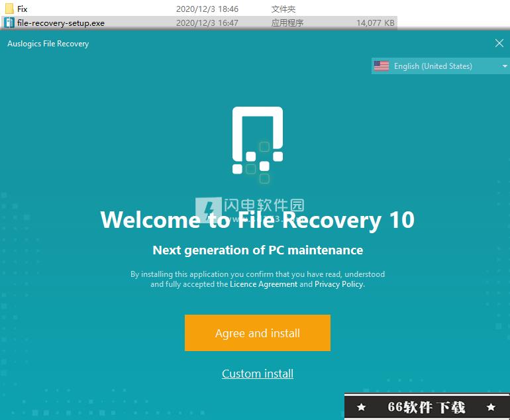Select the Fix folder name
This screenshot has width=510, height=420.
22,9
